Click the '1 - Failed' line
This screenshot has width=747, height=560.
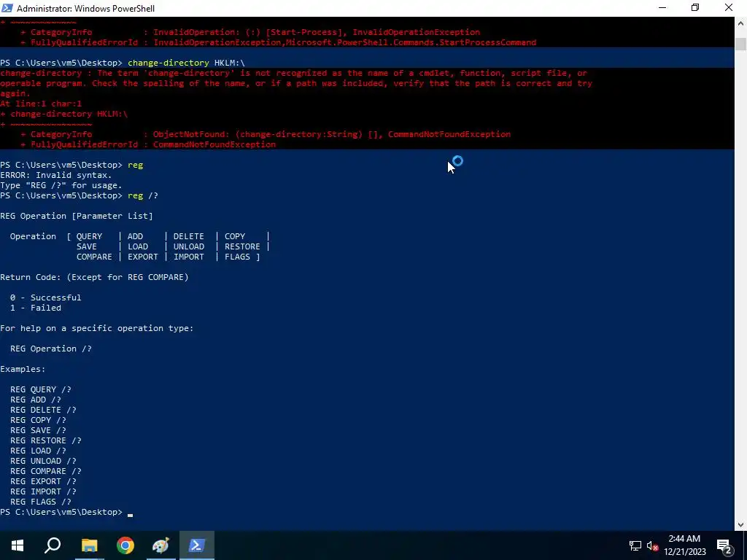pyautogui.click(x=36, y=308)
